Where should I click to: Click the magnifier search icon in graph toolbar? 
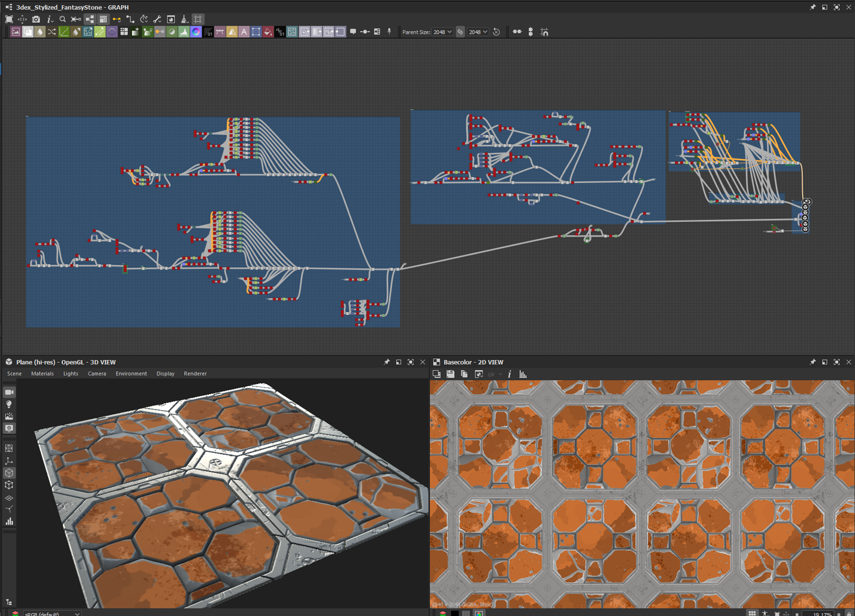tap(63, 19)
